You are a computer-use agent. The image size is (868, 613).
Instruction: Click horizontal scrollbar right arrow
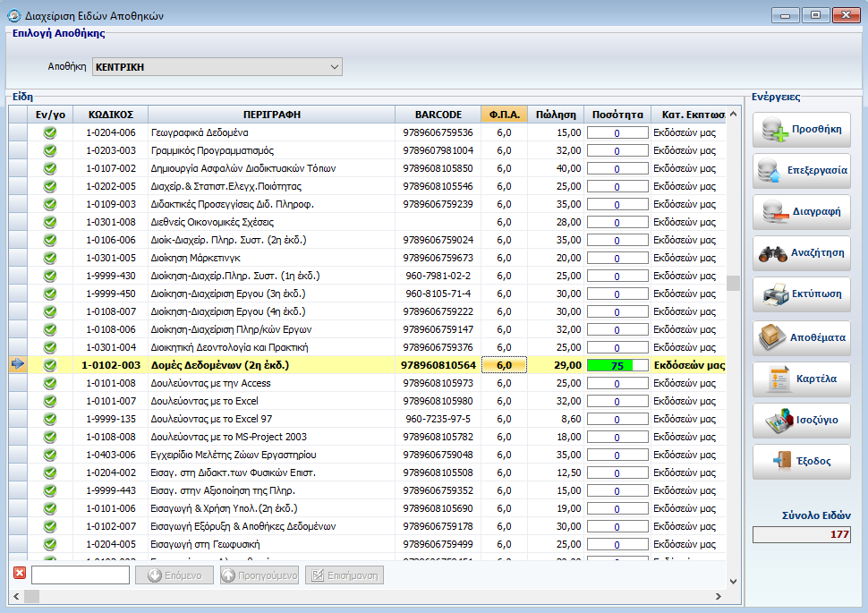[719, 596]
